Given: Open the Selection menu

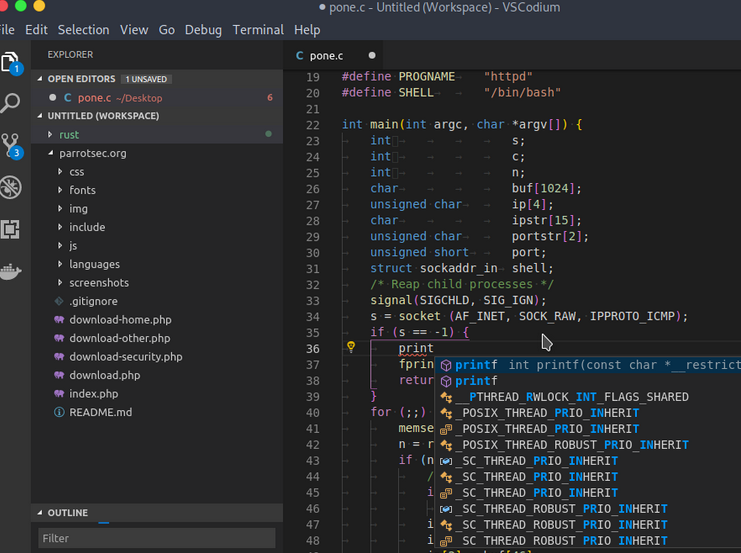Looking at the screenshot, I should [x=83, y=30].
